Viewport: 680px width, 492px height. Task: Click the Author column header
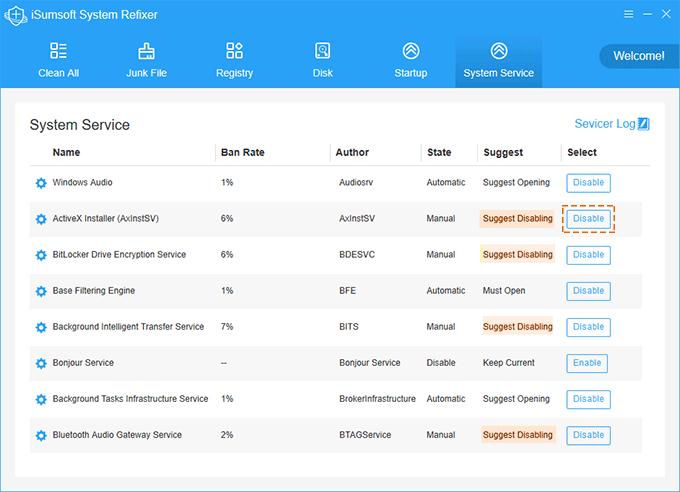click(x=352, y=152)
